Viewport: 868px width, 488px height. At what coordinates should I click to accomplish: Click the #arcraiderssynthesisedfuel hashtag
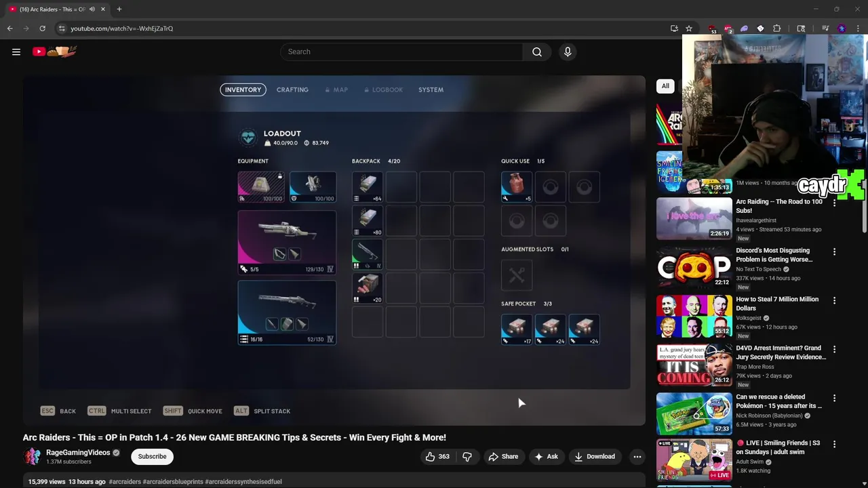point(243,482)
